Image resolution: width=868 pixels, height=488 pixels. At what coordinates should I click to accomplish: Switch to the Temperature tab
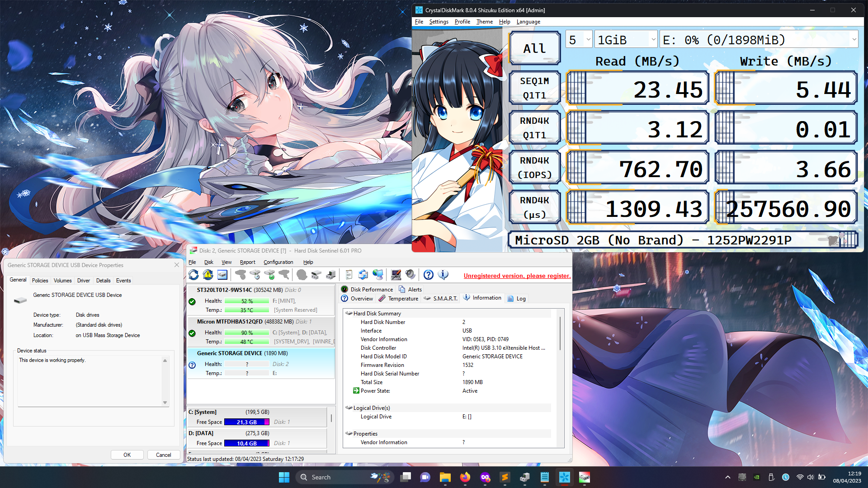(x=399, y=299)
